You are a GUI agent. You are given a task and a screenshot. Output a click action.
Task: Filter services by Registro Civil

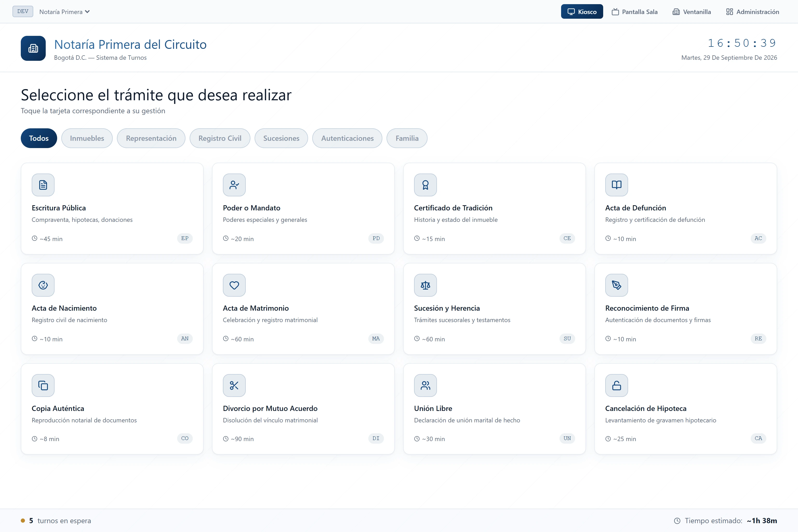pos(220,138)
